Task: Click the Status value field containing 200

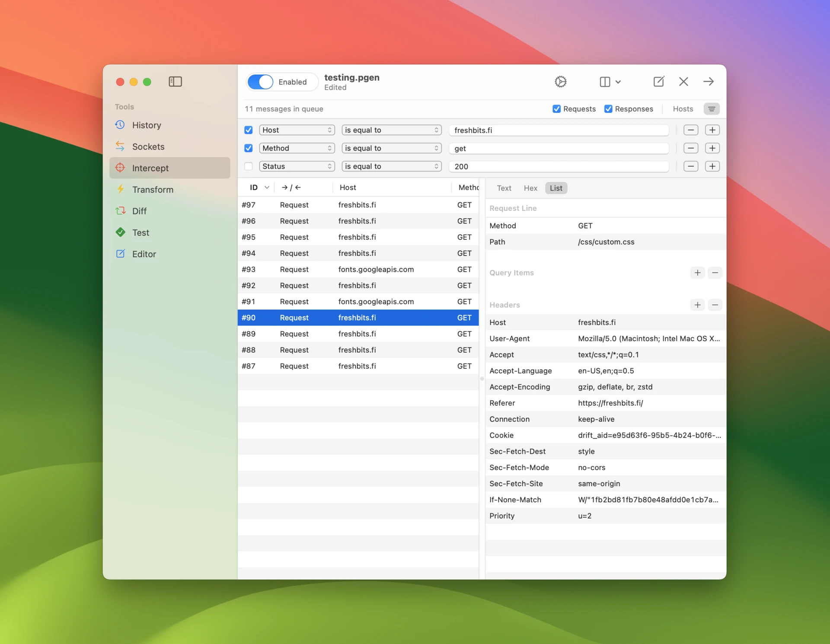Action: click(x=559, y=166)
